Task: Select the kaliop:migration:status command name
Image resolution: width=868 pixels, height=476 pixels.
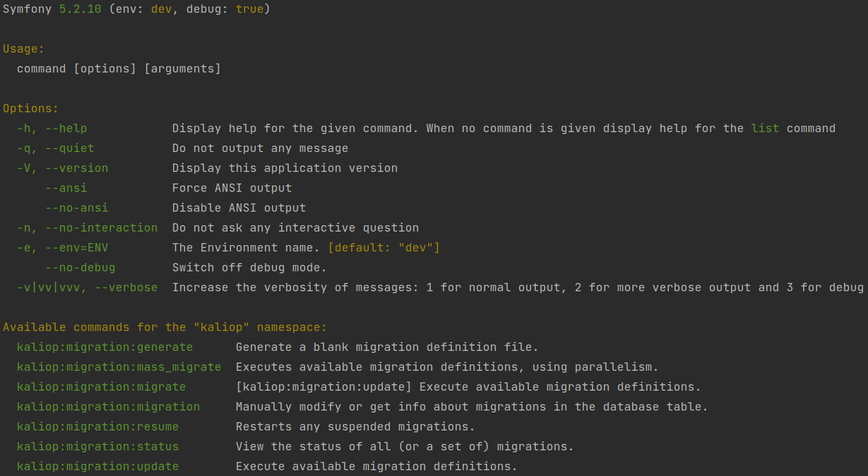Action: [x=98, y=446]
